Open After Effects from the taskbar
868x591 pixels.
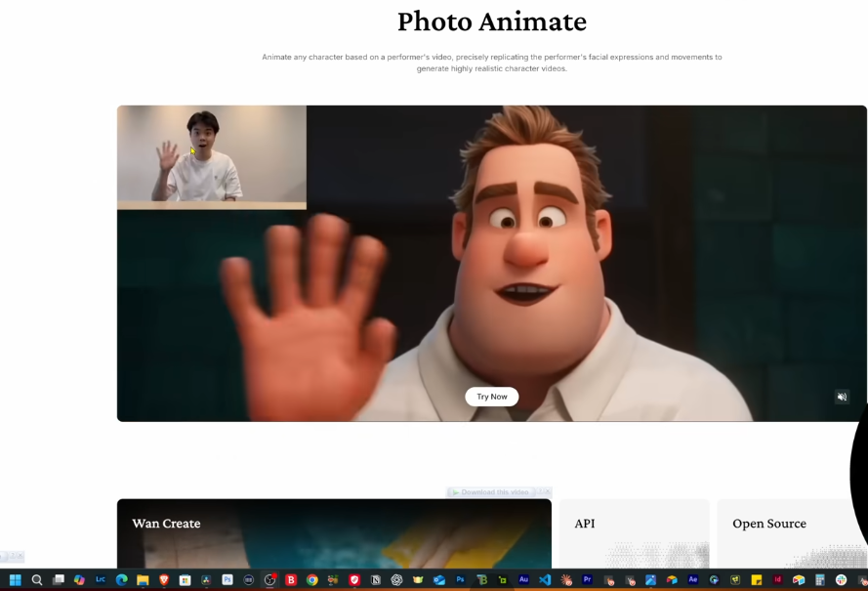(x=692, y=579)
